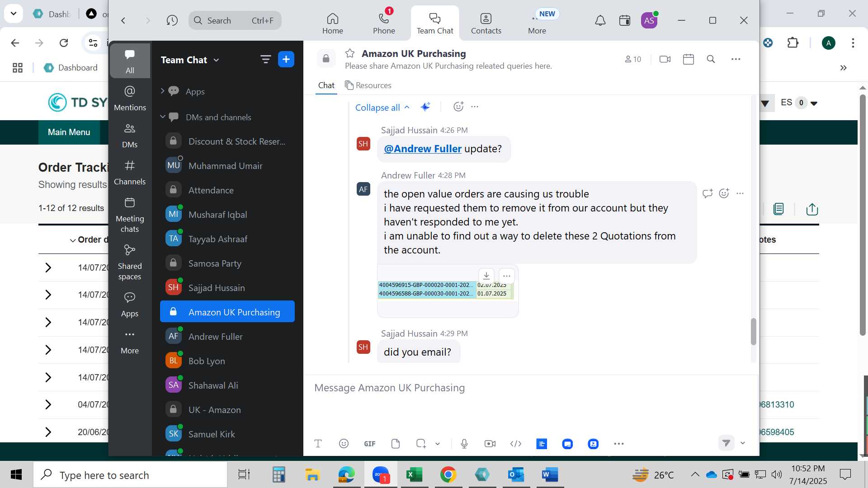
Task: Reply in thread to Andrew Fuller's message
Action: tap(708, 193)
